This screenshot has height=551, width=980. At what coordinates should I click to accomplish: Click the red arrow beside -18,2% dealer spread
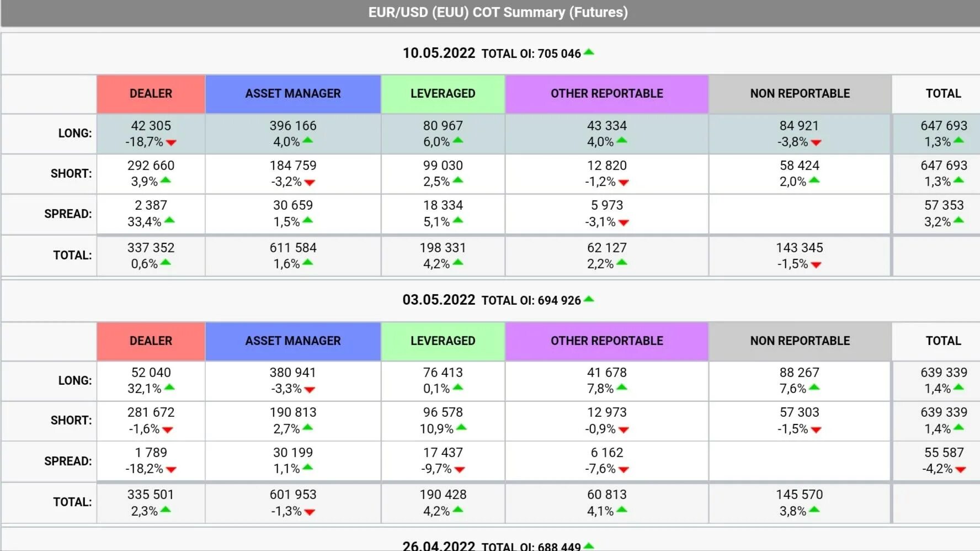coord(171,469)
